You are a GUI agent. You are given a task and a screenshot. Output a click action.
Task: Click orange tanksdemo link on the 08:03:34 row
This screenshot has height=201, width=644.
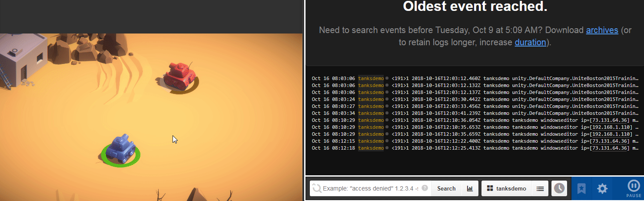coord(371,113)
